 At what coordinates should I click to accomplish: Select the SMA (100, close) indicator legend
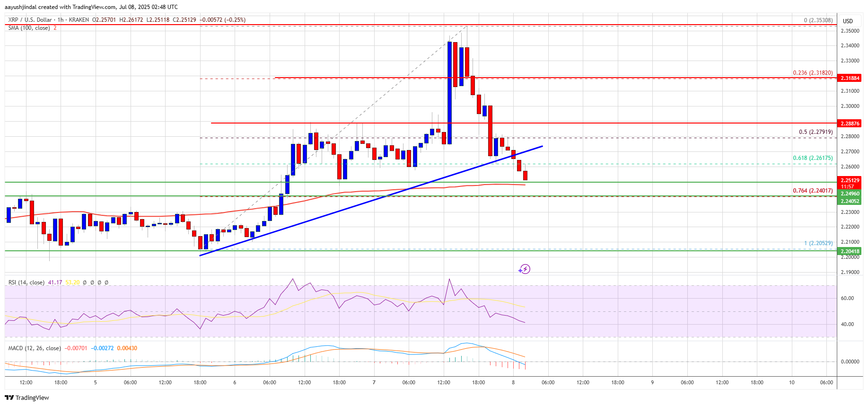[29, 28]
